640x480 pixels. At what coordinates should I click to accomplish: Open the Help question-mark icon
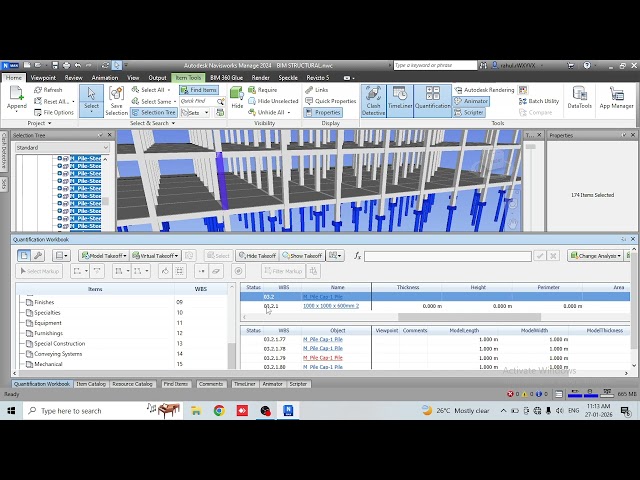coord(587,65)
